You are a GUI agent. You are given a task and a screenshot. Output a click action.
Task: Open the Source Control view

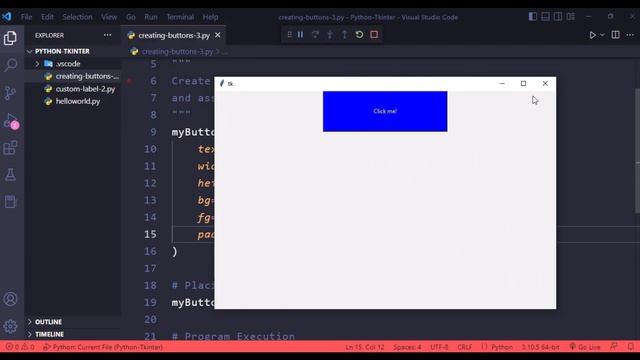pyautogui.click(x=10, y=93)
